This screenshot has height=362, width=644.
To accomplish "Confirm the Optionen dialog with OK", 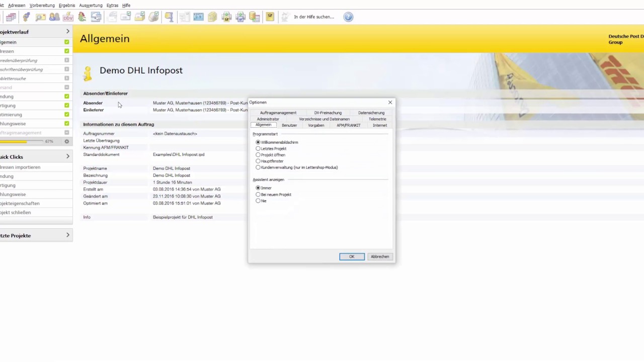I will [x=352, y=256].
